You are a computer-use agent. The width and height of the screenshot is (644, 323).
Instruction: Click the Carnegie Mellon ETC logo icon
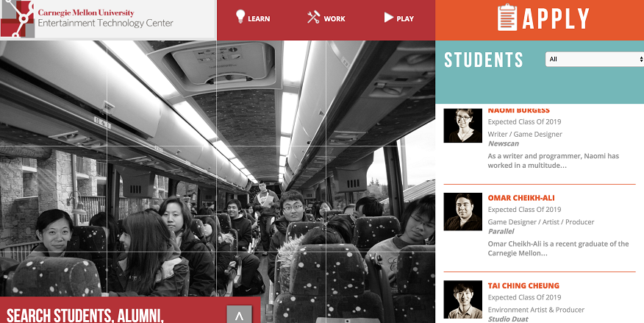tap(17, 18)
